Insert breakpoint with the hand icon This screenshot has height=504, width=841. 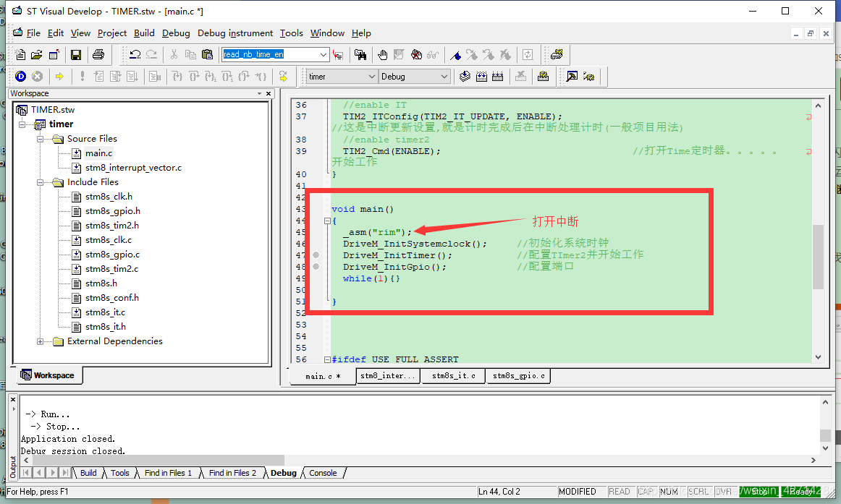382,55
